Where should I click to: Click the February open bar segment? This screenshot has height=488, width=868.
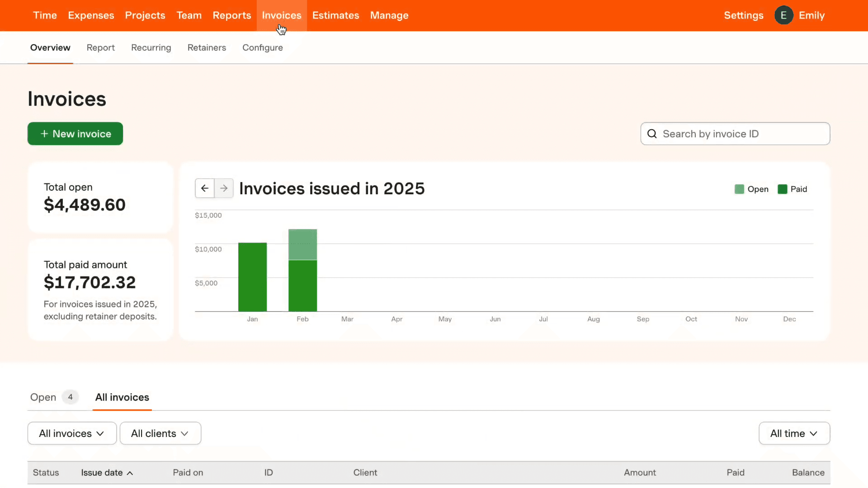pyautogui.click(x=302, y=244)
